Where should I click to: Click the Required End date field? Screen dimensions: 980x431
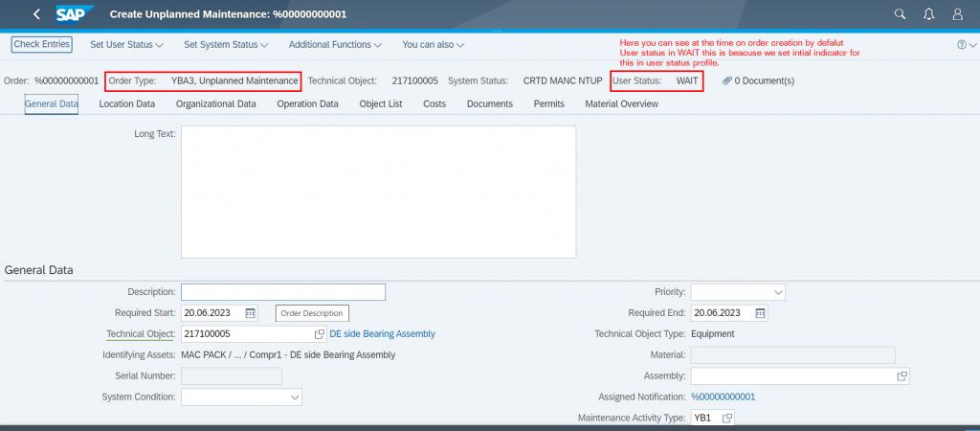click(x=728, y=313)
